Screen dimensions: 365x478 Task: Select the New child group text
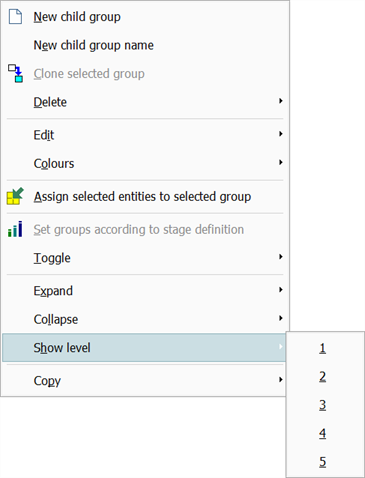[x=77, y=17]
